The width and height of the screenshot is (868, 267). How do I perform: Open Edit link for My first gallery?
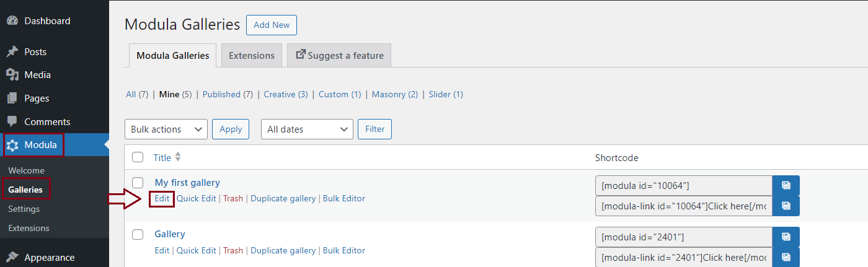[162, 199]
